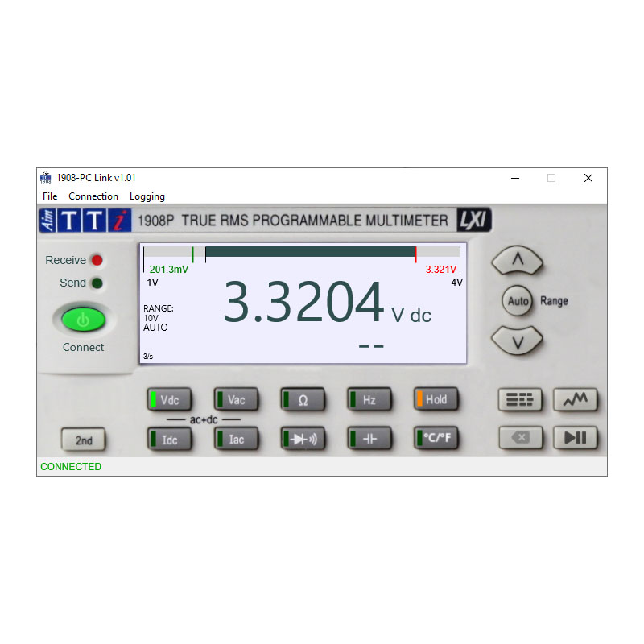Image resolution: width=644 pixels, height=644 pixels.
Task: Click the backspace/cancel key
Action: point(520,438)
